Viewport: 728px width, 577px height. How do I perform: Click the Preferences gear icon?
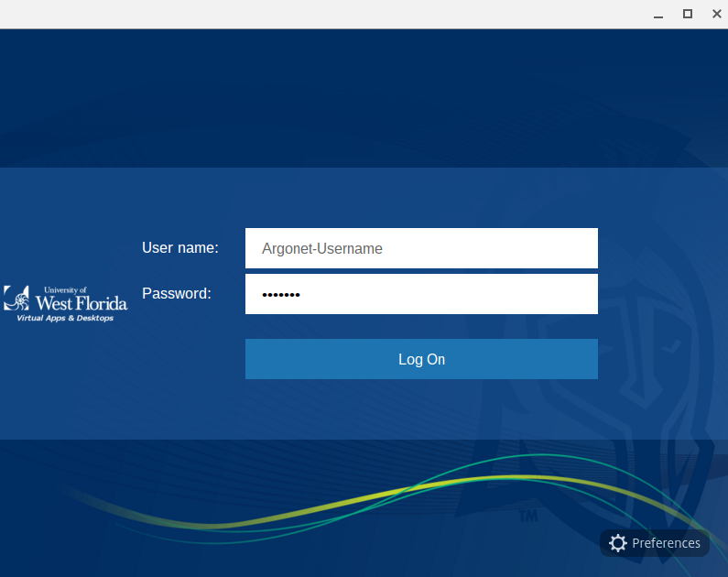tap(617, 542)
